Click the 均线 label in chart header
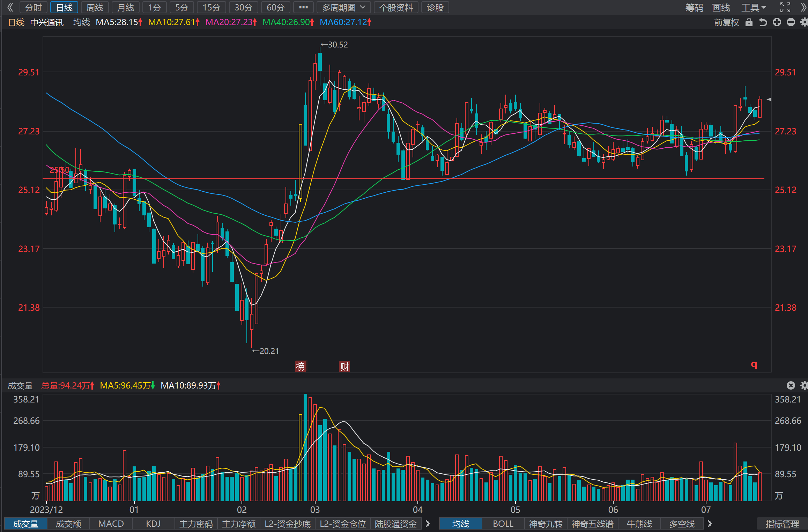Viewport: 808px width, 532px height. (x=82, y=22)
